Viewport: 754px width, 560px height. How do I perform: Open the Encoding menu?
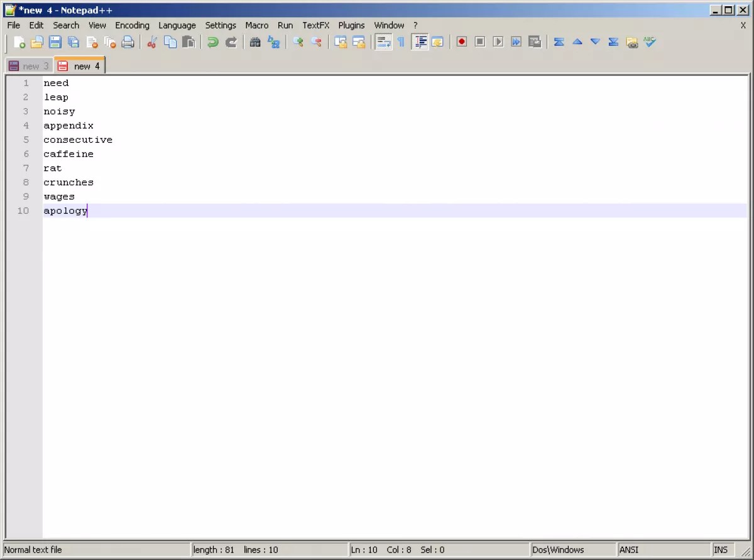click(x=132, y=25)
